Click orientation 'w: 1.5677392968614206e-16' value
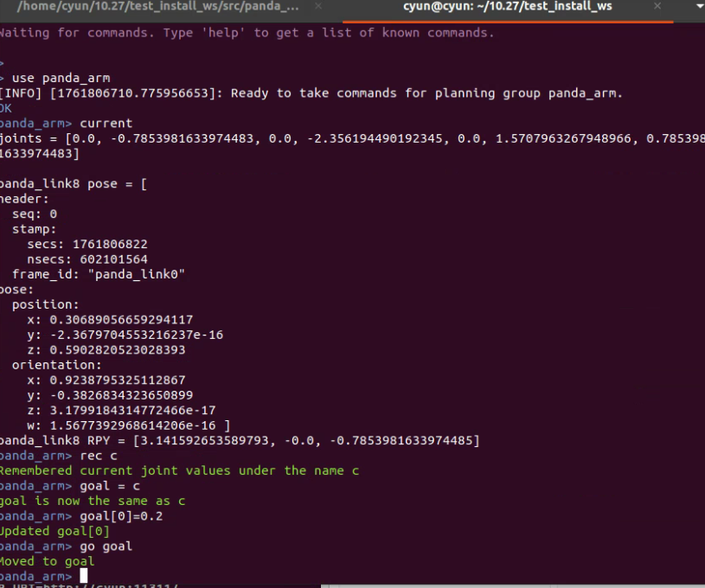 [121, 425]
